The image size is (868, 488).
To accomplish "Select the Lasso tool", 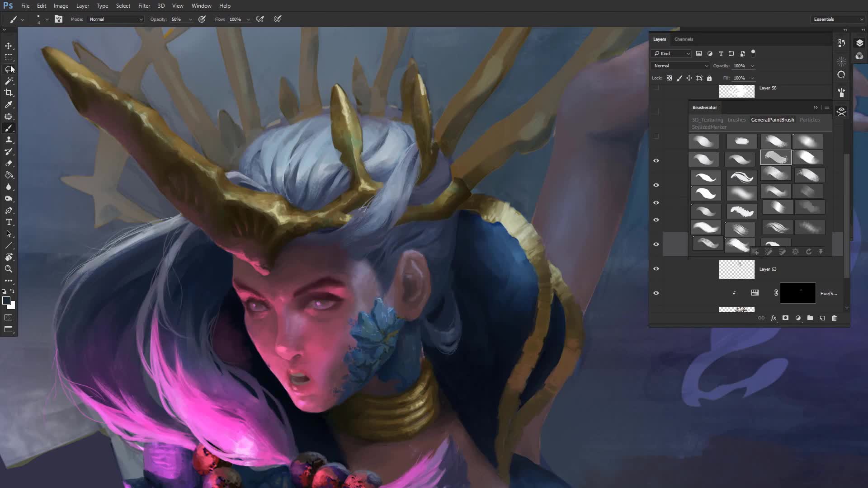I will point(9,69).
